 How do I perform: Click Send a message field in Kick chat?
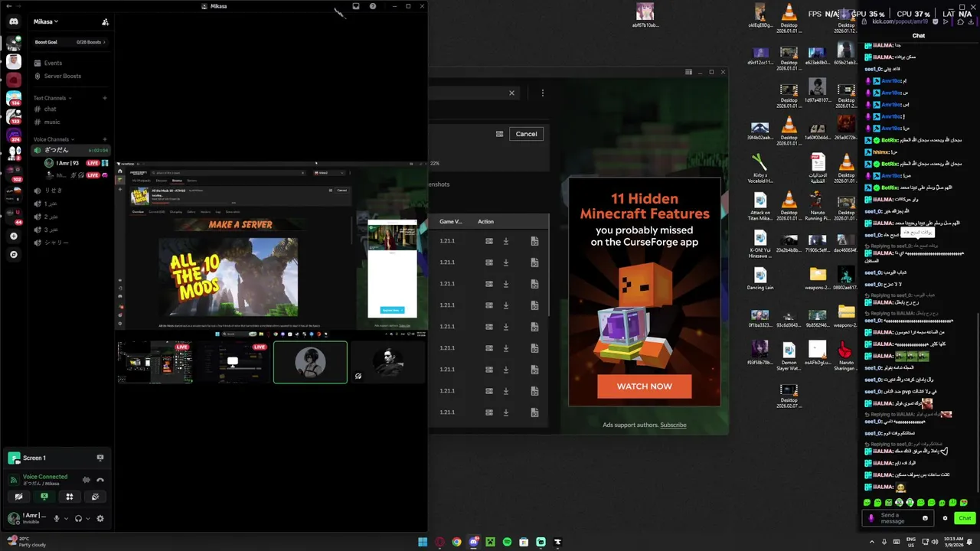(x=899, y=518)
